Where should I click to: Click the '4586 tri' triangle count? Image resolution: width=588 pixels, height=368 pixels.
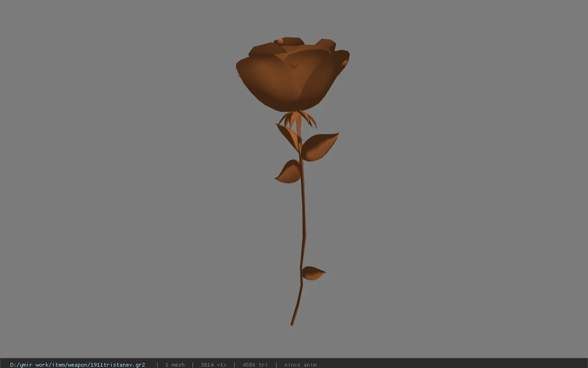(x=255, y=365)
